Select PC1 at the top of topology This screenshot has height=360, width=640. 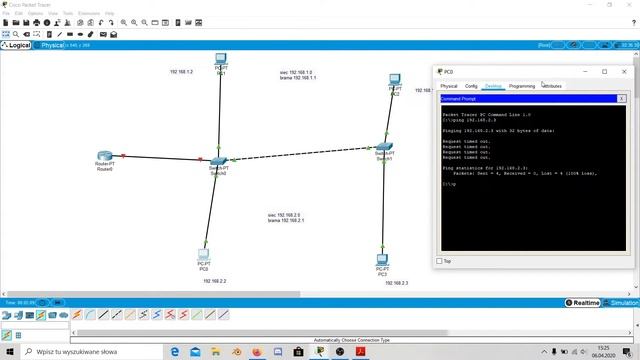[221, 59]
